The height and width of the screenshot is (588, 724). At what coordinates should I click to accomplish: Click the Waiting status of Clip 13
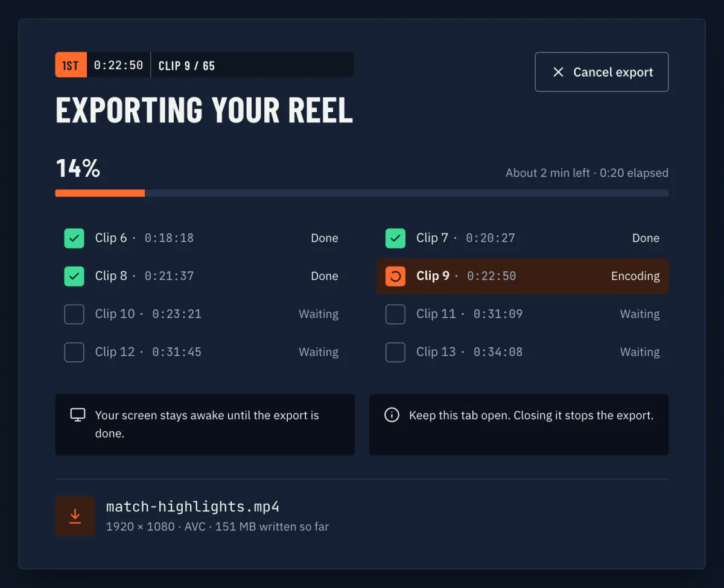click(640, 352)
